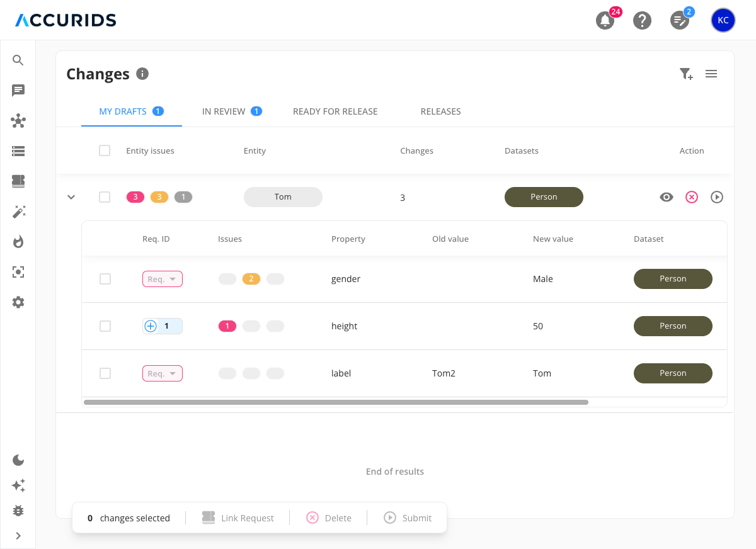Expand the collapsed left sidebar with the chevron
This screenshot has height=549, width=756.
point(18,536)
